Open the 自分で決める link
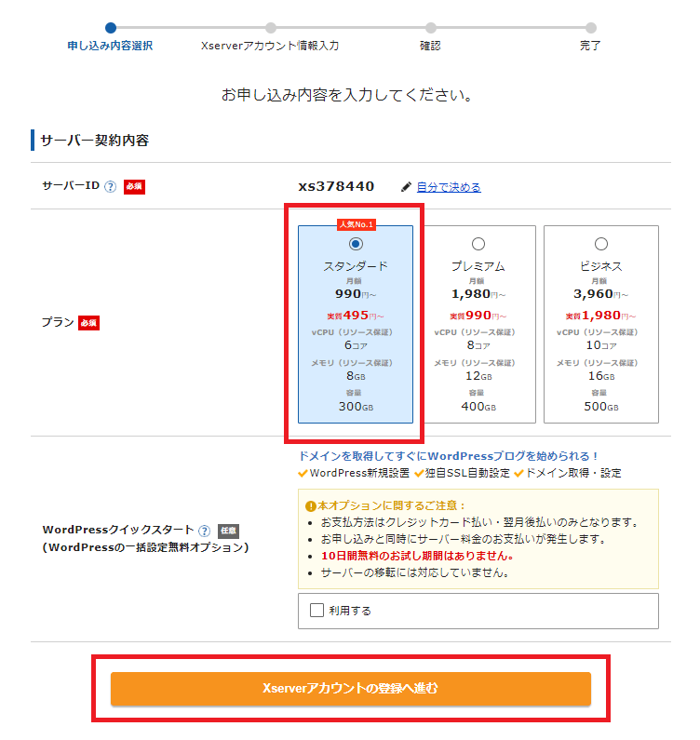 tap(449, 187)
